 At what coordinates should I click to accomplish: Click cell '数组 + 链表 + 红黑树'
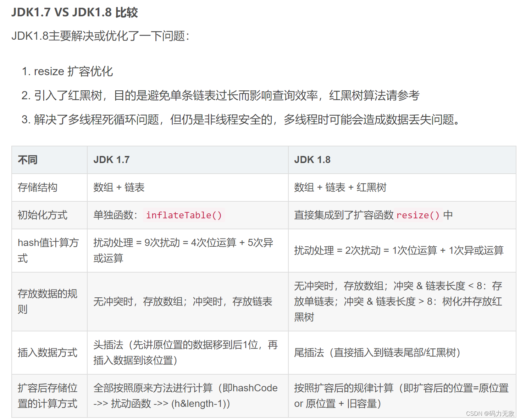tap(402, 187)
